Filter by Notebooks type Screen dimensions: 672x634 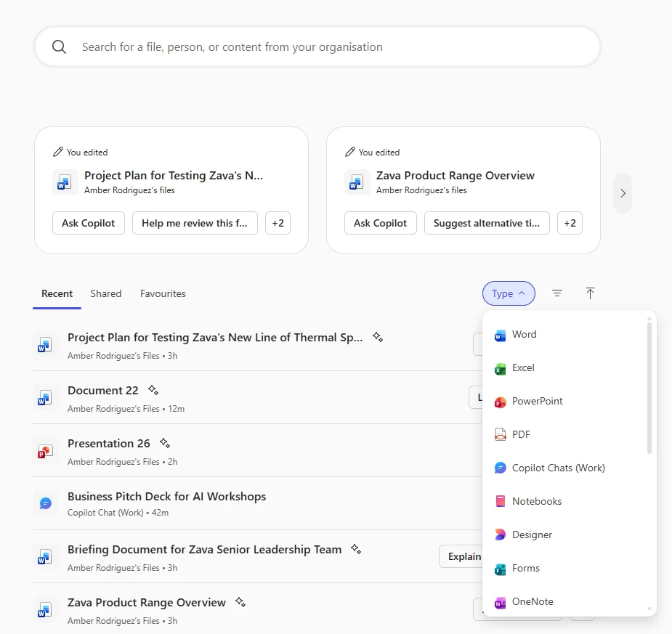[565, 501]
